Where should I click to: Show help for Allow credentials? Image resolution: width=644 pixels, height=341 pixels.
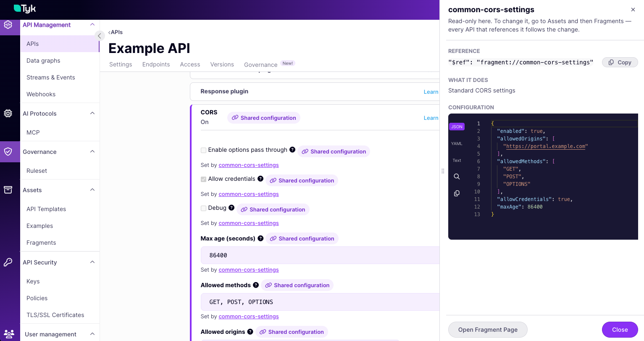[x=260, y=179]
